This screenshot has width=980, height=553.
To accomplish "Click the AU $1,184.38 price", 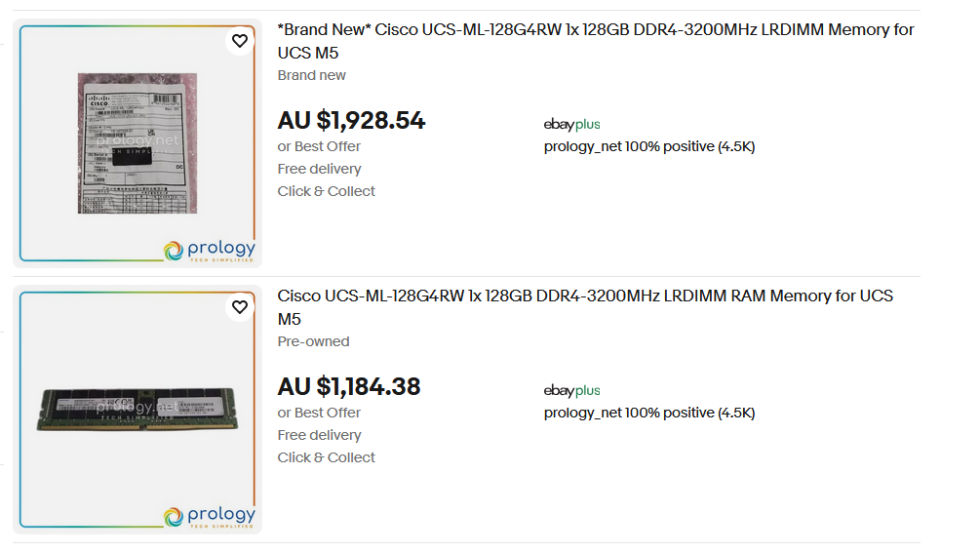I will click(349, 387).
